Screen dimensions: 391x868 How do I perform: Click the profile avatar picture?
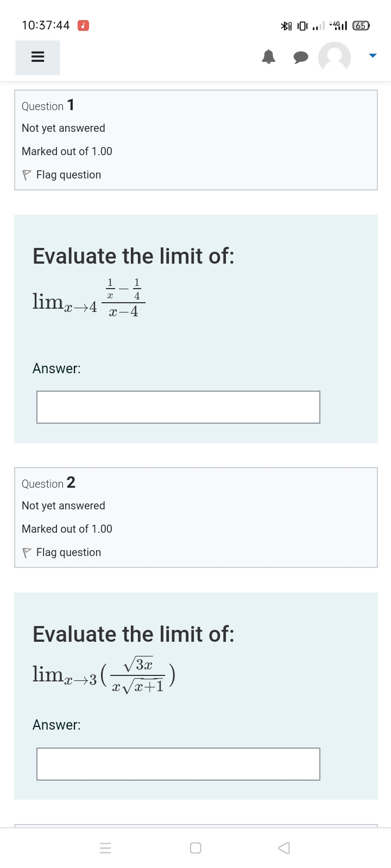334,57
